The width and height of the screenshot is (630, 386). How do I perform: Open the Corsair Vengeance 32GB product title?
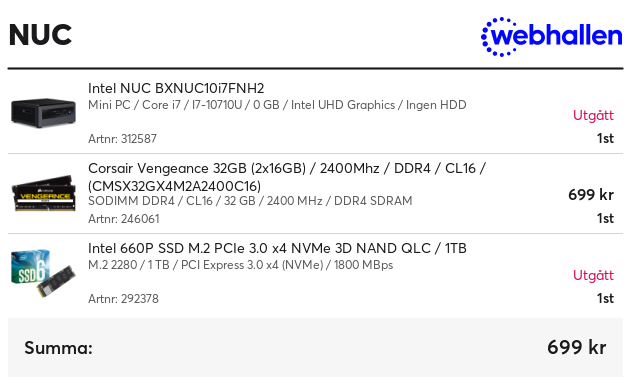[287, 177]
